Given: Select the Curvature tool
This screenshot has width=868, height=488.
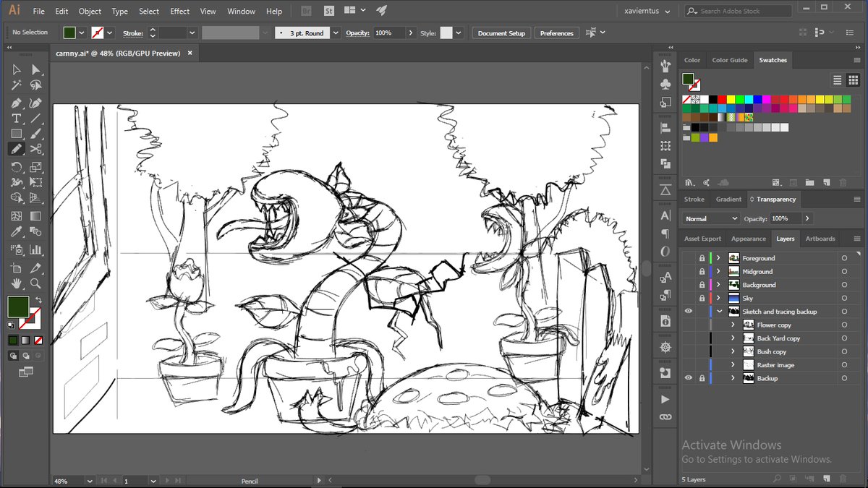Looking at the screenshot, I should tap(35, 103).
